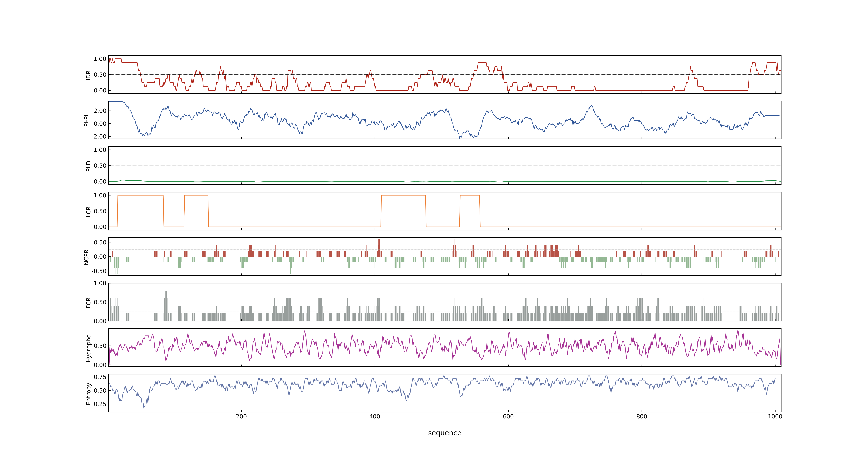This screenshot has width=868, height=463.
Task: Click the LCR plateau just after position 400
Action: [x=403, y=195]
